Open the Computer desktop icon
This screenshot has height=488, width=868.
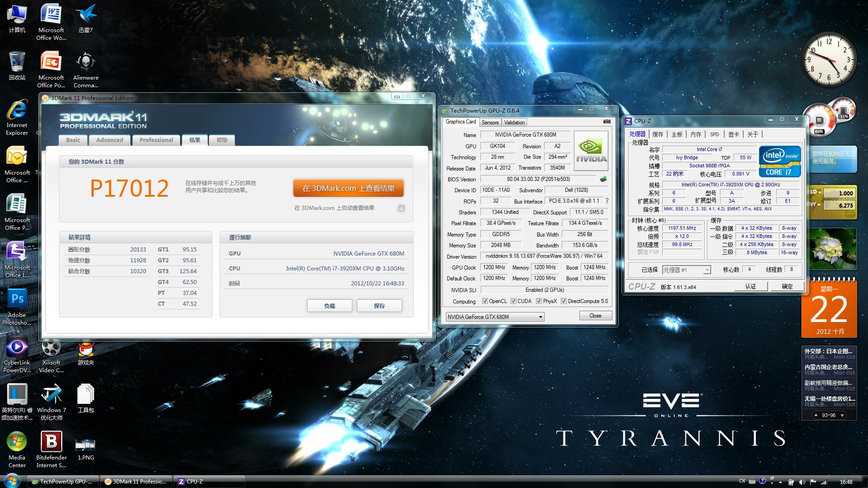[17, 19]
